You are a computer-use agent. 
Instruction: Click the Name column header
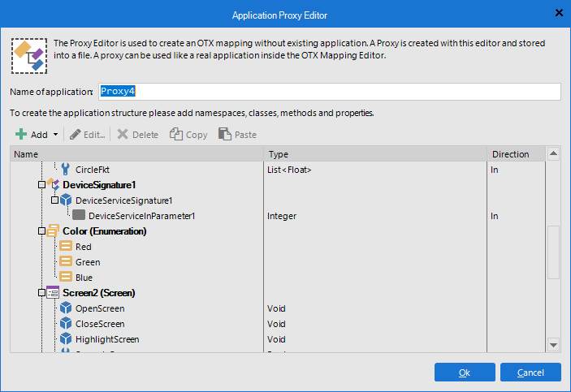pos(137,154)
